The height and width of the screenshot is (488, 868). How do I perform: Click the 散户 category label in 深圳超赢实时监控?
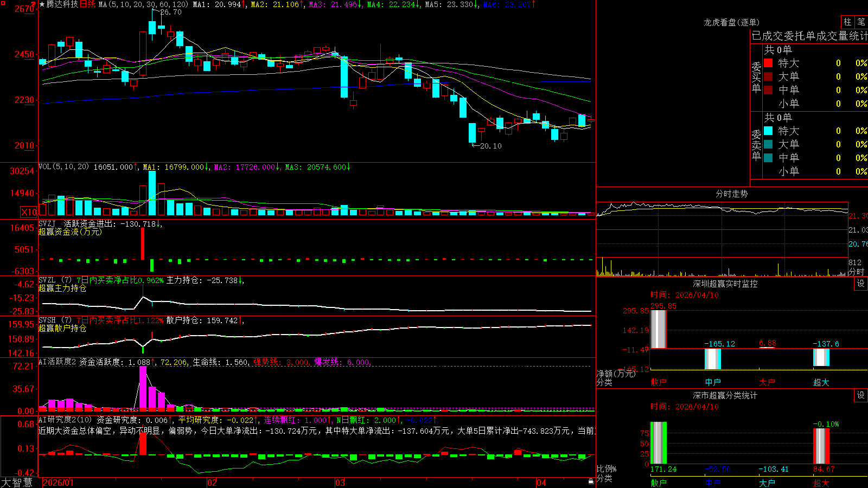(x=659, y=382)
